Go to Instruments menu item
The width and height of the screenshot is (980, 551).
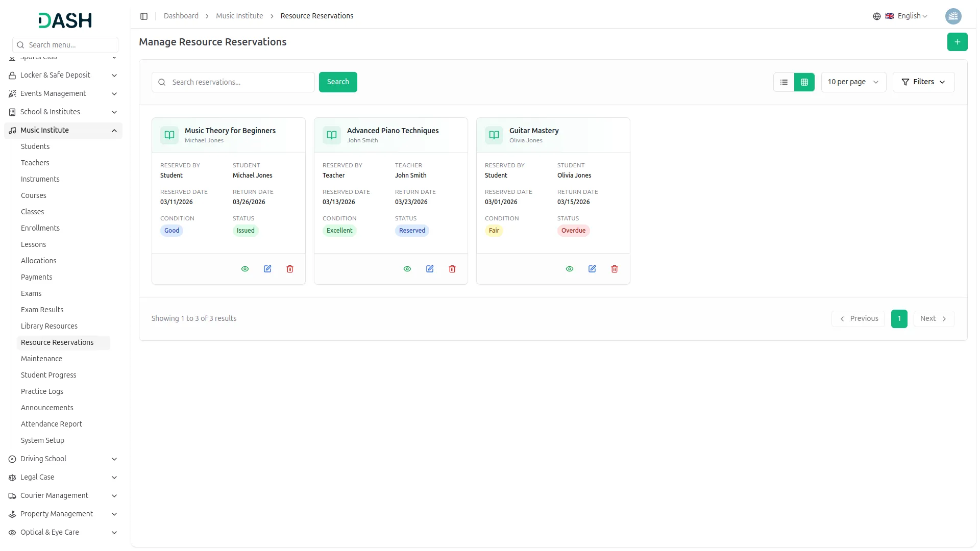tap(40, 179)
